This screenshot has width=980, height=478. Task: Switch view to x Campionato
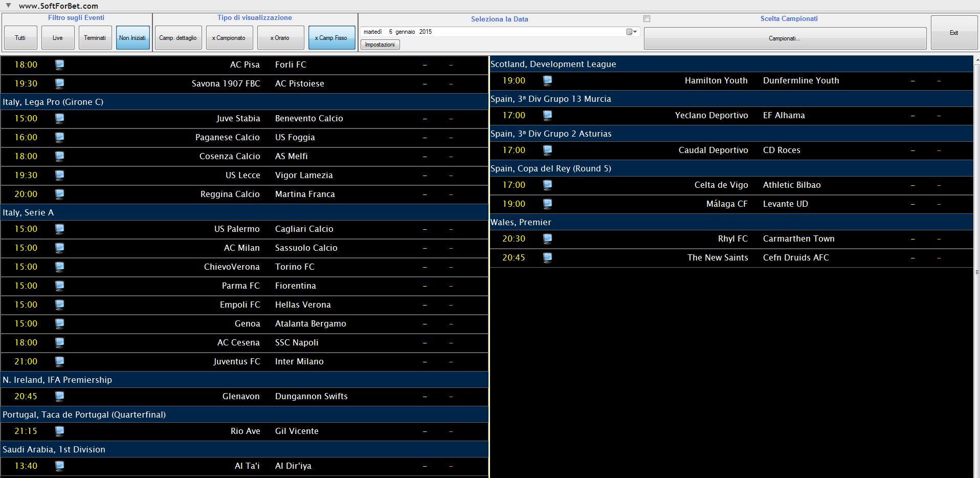tap(229, 38)
